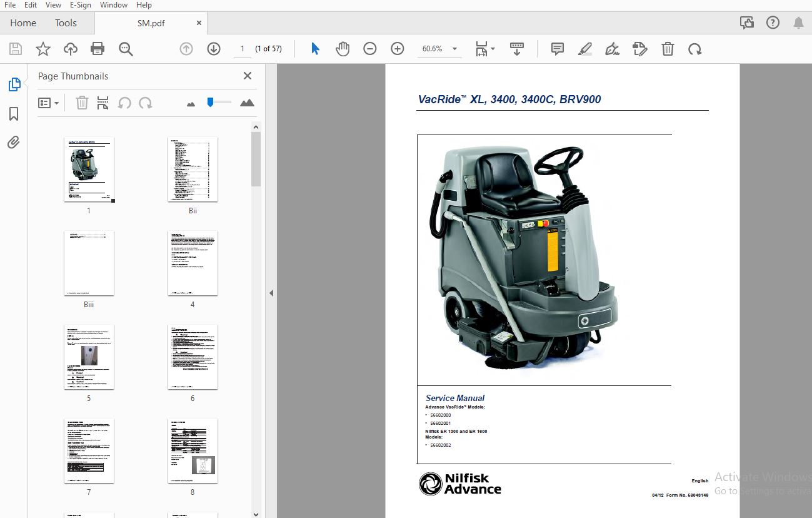Open the E-Sign menu

(x=81, y=5)
